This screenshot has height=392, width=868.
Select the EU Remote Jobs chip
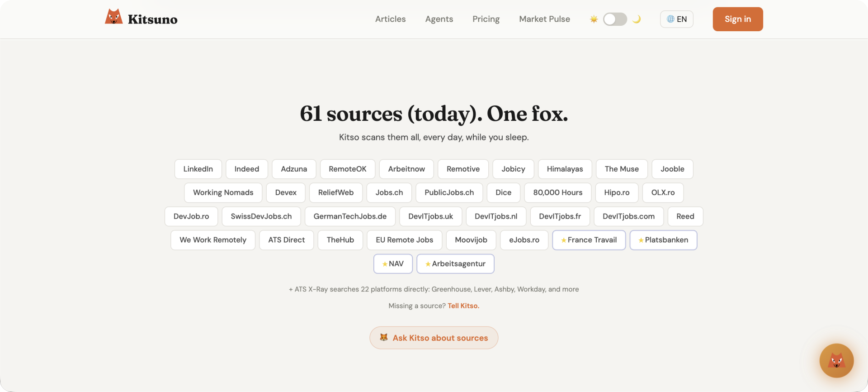click(405, 240)
